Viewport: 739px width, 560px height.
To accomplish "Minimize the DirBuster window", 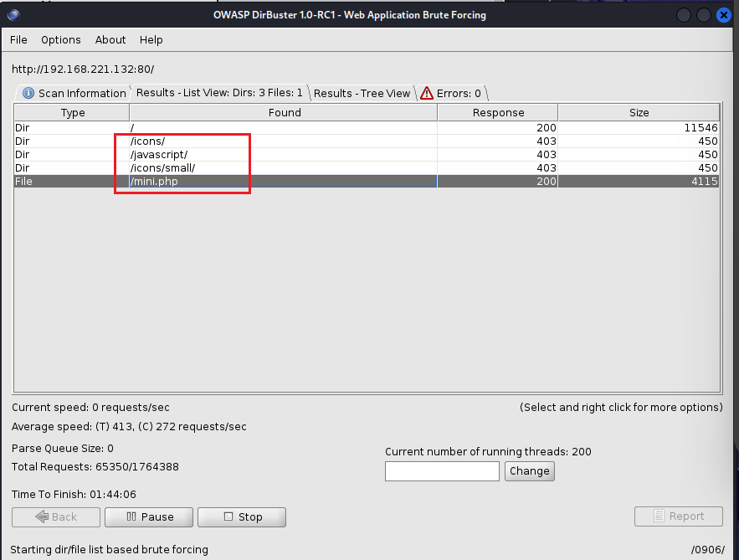I will coord(684,15).
